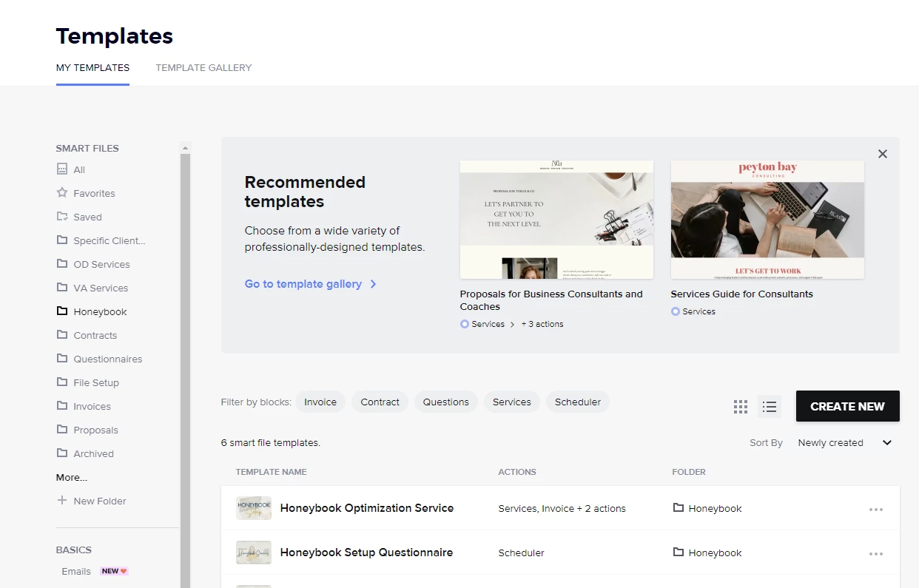The width and height of the screenshot is (919, 588).
Task: Switch to the MY TEMPLATES tab
Action: 92,67
